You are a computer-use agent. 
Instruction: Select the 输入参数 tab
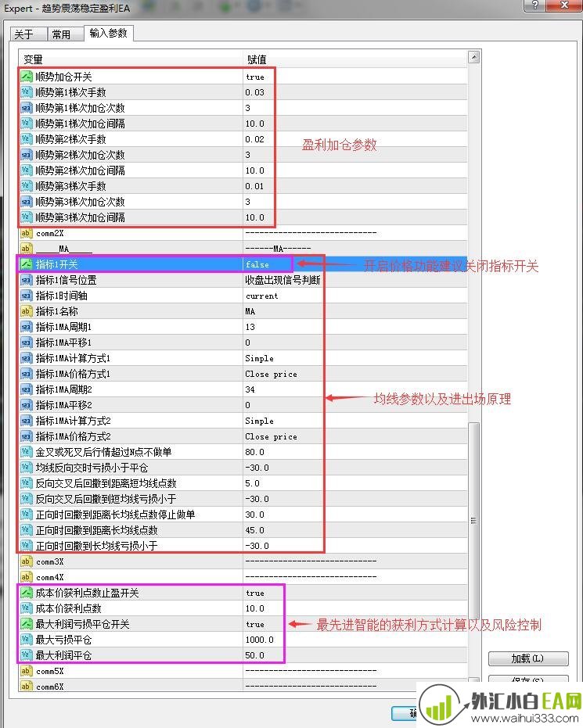109,33
